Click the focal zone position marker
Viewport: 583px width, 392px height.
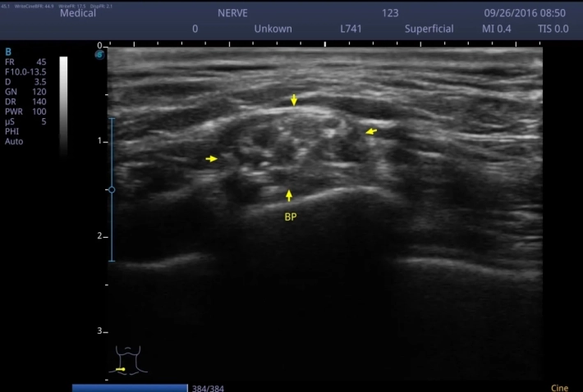pyautogui.click(x=112, y=189)
